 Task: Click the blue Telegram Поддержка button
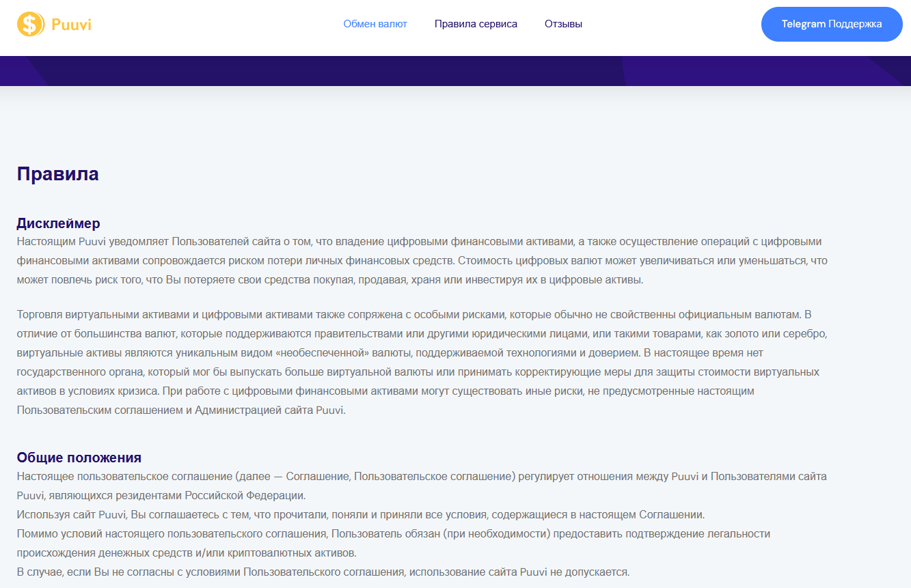pos(831,23)
